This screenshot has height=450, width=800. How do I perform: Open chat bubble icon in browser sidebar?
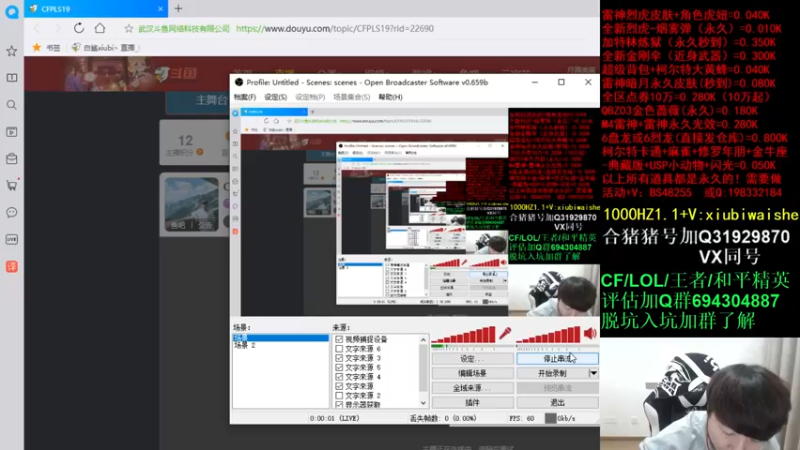pyautogui.click(x=11, y=212)
